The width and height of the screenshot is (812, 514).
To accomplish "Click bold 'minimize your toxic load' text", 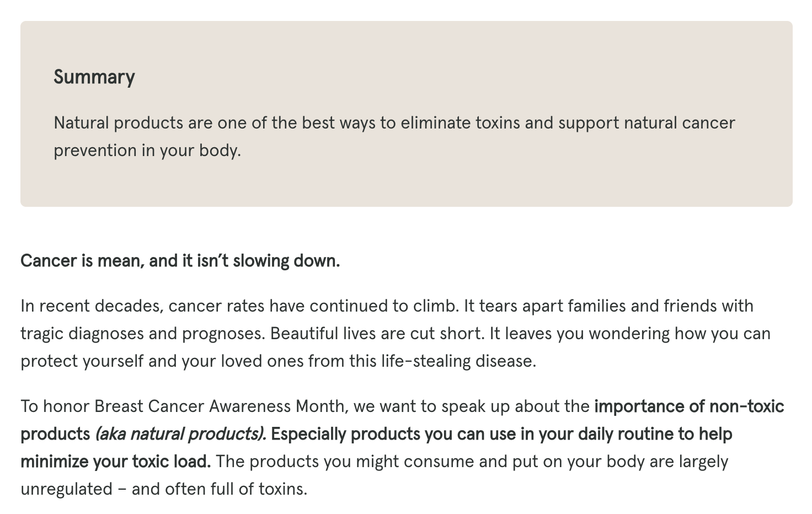I will coord(116,462).
